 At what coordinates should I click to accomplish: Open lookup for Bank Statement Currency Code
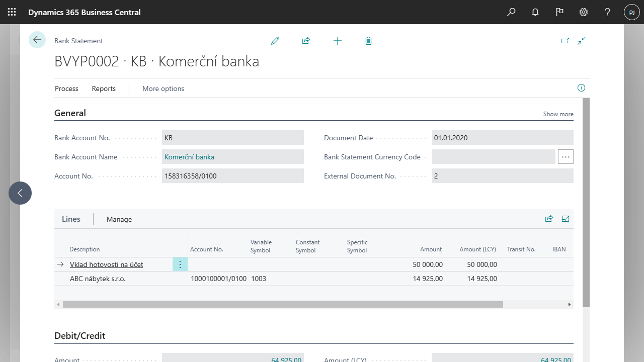[x=566, y=157]
